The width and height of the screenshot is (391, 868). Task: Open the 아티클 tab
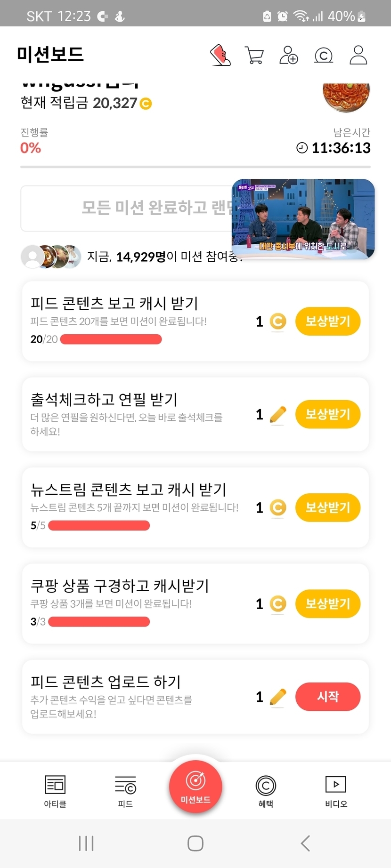(55, 791)
